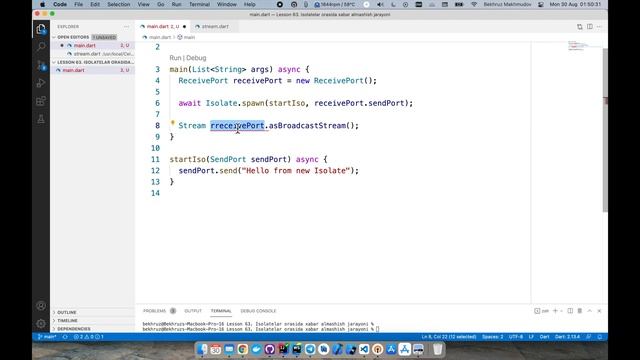The image size is (640, 360).
Task: Split the editor to the right
Action: (x=589, y=27)
